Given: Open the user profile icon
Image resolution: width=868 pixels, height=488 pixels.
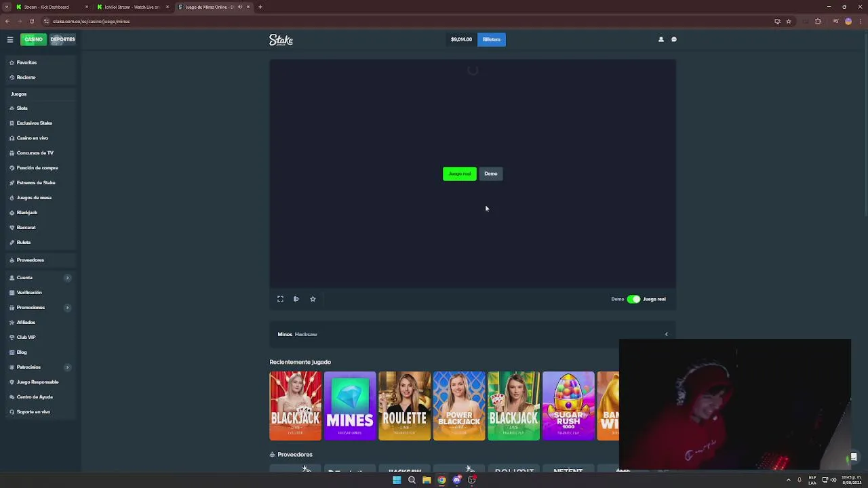Looking at the screenshot, I should tap(661, 39).
